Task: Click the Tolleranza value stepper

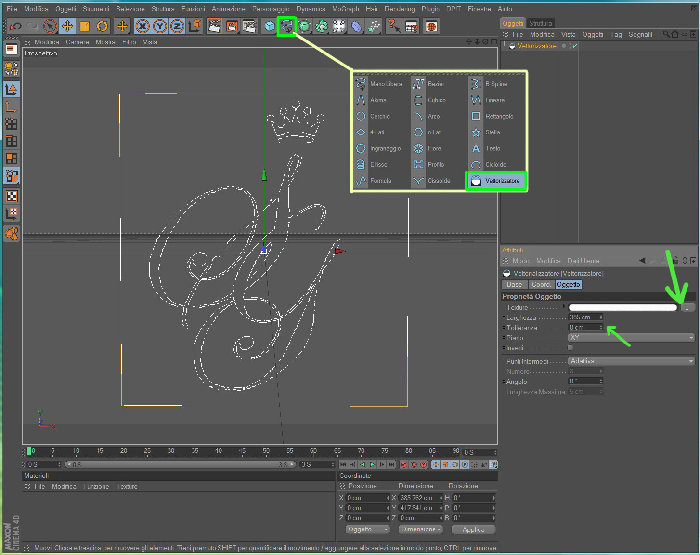Action: [x=601, y=327]
